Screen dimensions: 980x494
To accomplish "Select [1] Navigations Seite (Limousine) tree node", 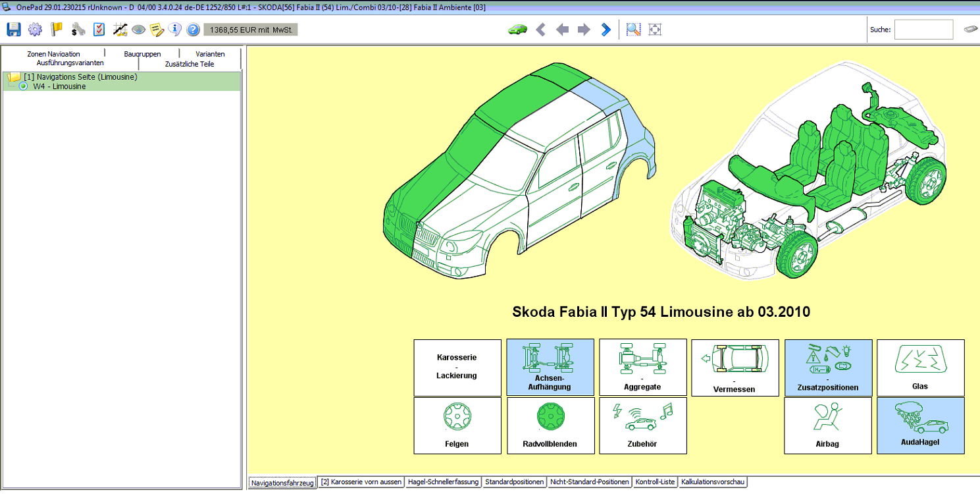I will pyautogui.click(x=80, y=77).
